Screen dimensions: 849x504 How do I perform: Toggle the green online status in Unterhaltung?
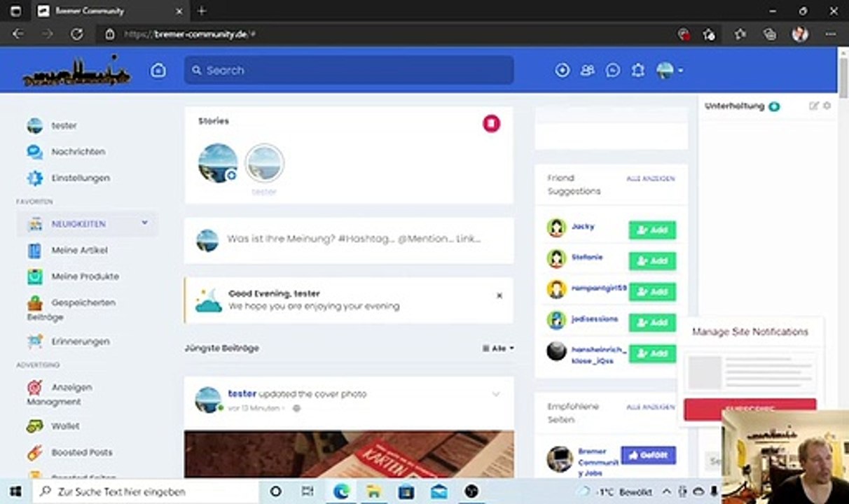tap(773, 106)
